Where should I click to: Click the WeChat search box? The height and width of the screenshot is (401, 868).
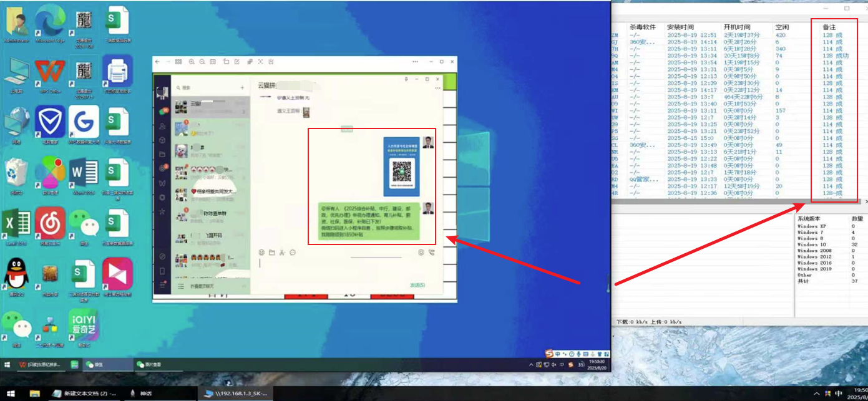(x=206, y=88)
